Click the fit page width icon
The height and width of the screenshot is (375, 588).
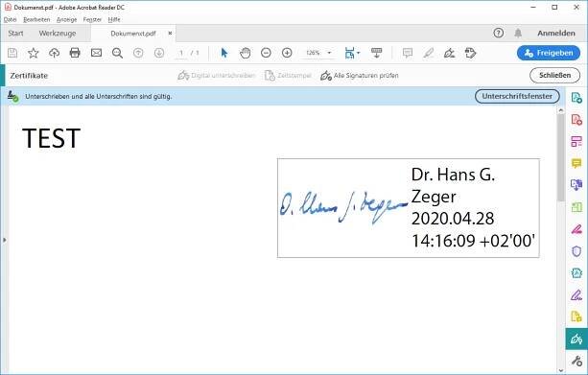click(349, 53)
